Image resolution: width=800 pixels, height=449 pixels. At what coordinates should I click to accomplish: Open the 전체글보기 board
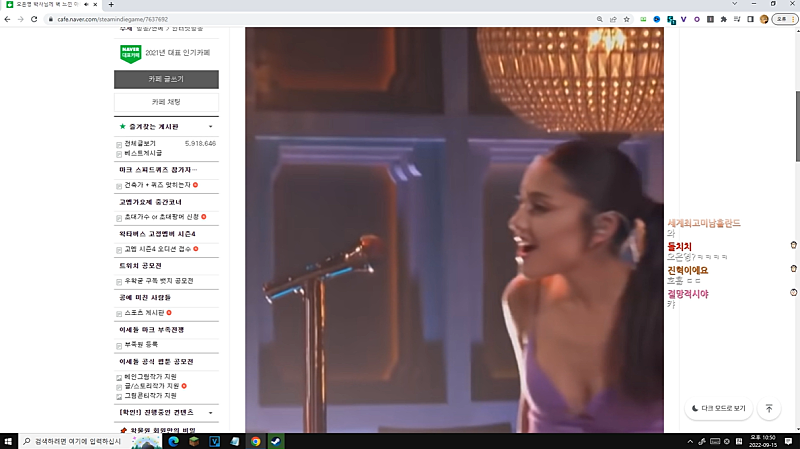(140, 143)
